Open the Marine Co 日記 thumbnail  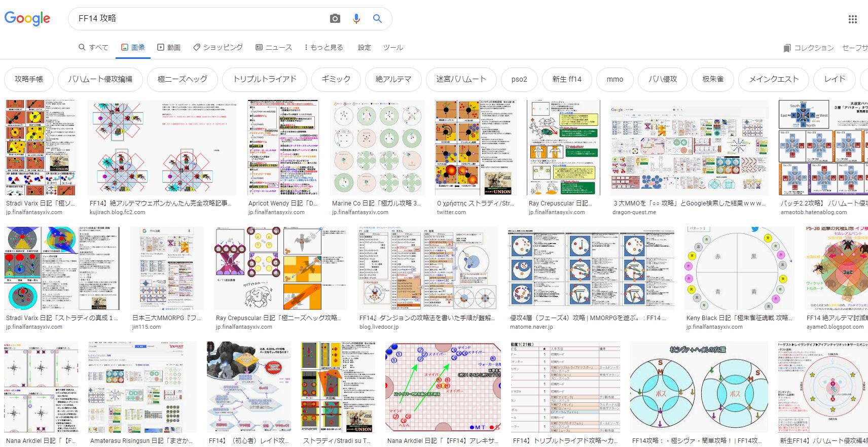coord(377,147)
